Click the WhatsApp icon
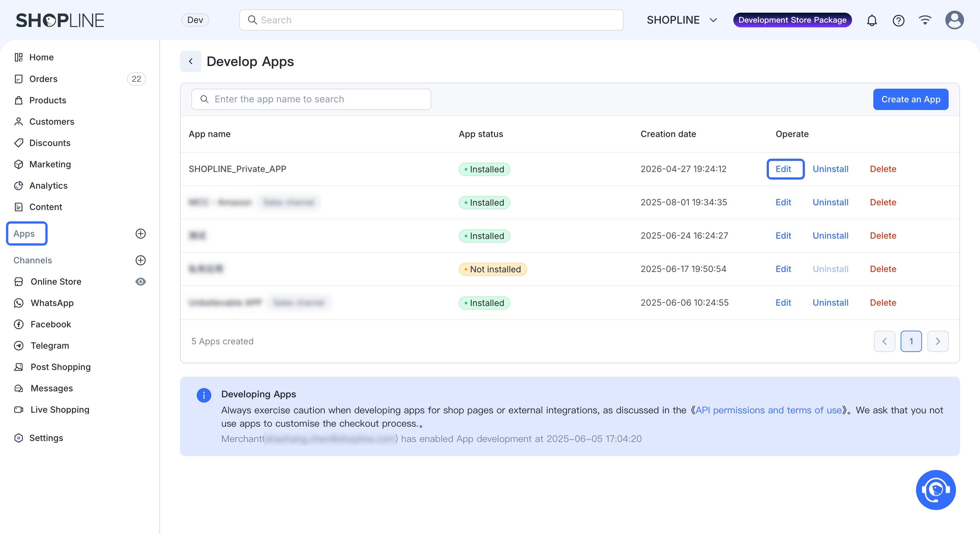Image resolution: width=980 pixels, height=534 pixels. tap(19, 303)
